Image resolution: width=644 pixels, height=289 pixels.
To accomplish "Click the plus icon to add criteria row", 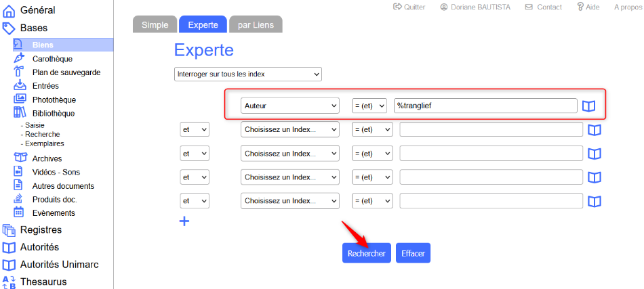I will pyautogui.click(x=184, y=221).
